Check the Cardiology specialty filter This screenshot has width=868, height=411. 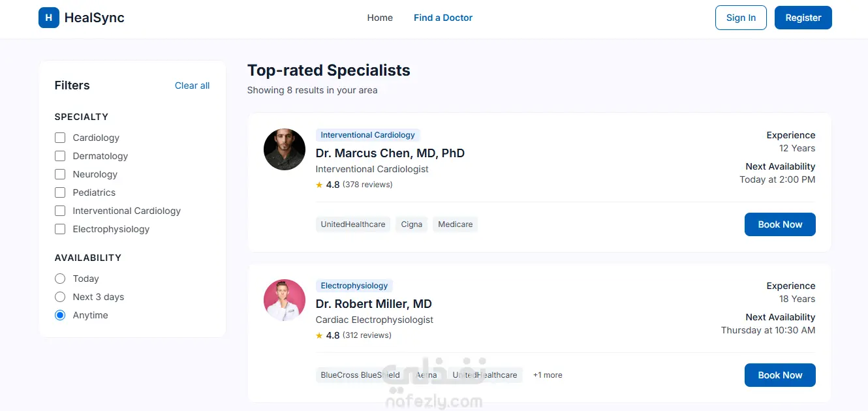click(60, 138)
